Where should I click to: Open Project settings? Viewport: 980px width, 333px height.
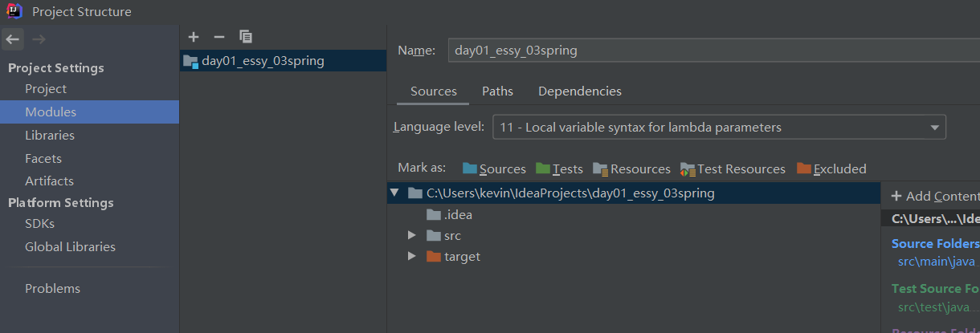(x=89, y=89)
